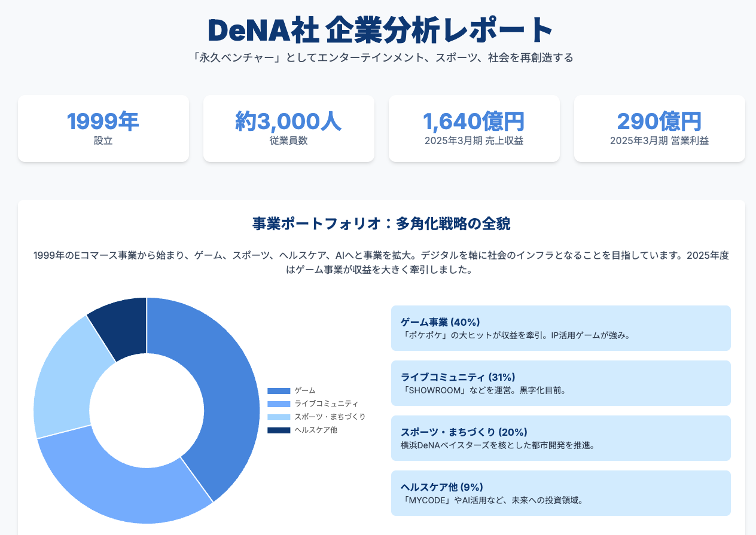This screenshot has width=756, height=535.
Task: Click the ゲーム legend color swatch
Action: (x=279, y=390)
